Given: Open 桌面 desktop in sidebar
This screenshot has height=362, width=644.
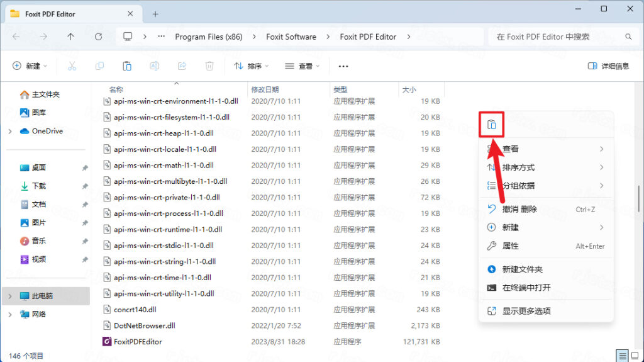Looking at the screenshot, I should click(33, 167).
